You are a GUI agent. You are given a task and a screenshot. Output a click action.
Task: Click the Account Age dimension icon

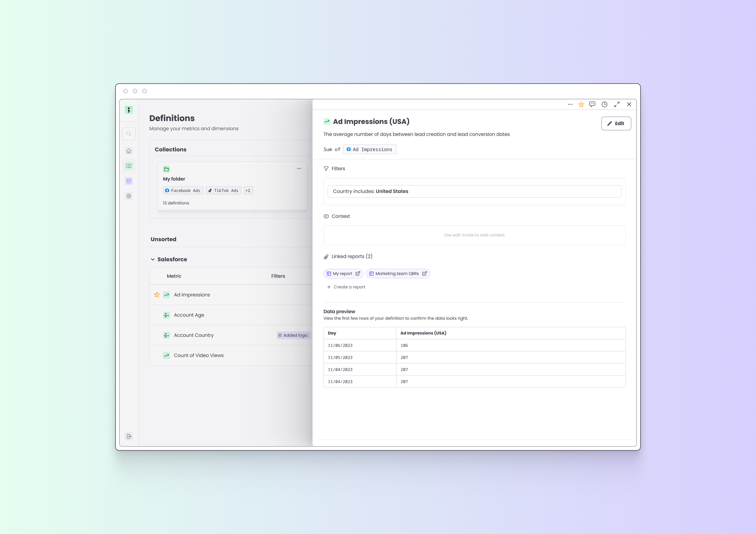click(x=167, y=315)
